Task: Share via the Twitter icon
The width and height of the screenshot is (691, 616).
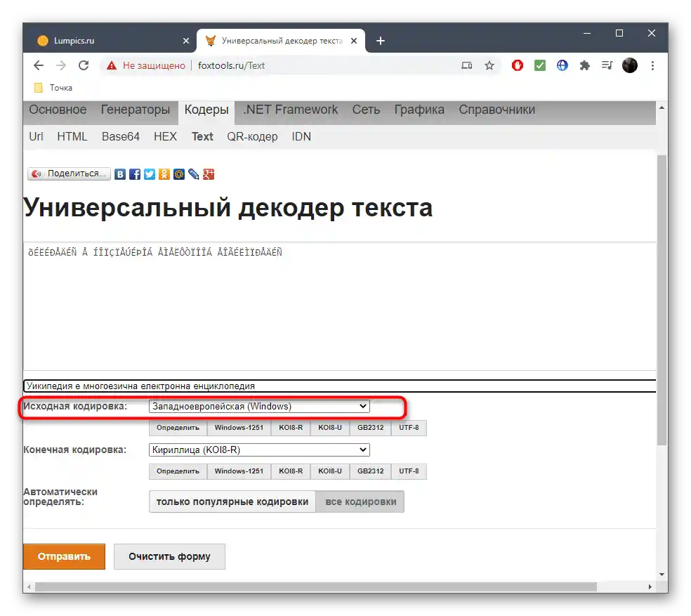Action: click(x=150, y=174)
